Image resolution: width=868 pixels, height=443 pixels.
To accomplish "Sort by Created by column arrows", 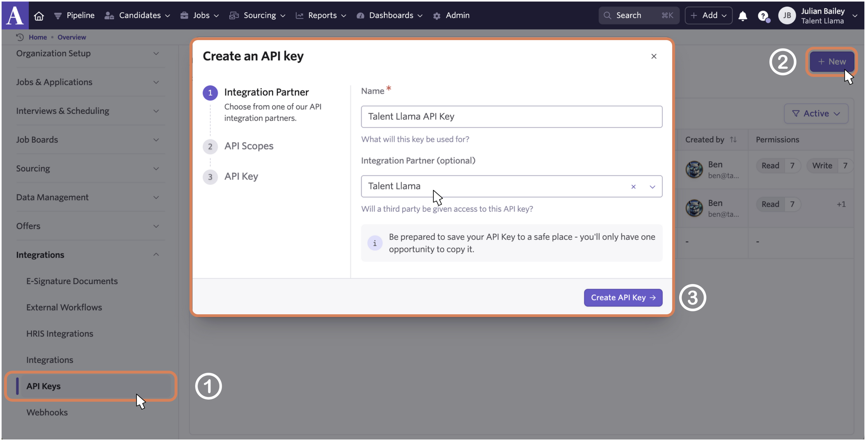I will point(733,139).
